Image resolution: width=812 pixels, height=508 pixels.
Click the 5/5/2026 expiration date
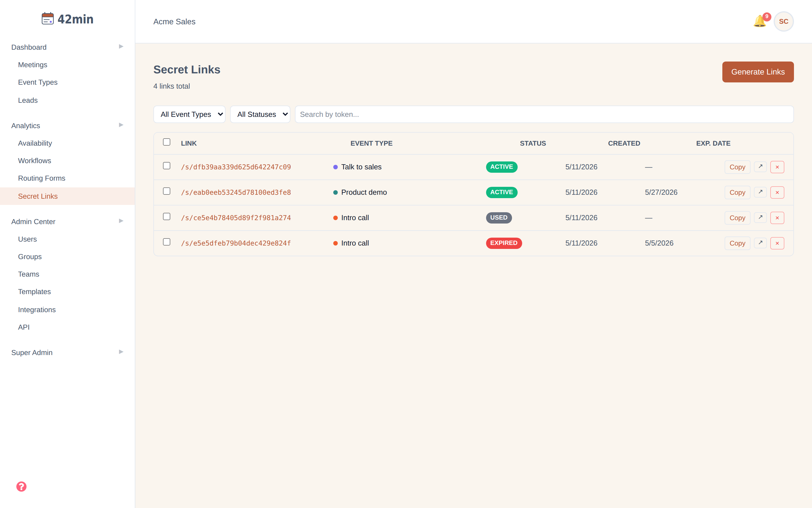coord(659,243)
